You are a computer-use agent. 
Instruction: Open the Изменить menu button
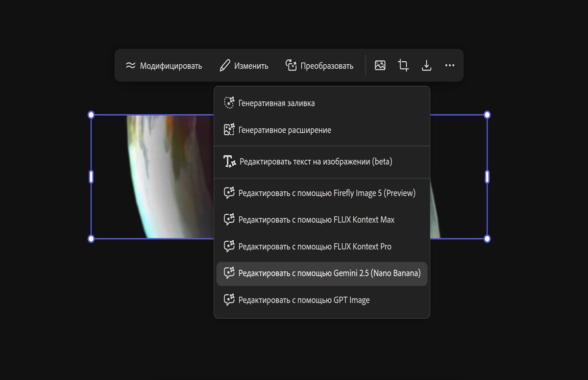click(x=244, y=66)
